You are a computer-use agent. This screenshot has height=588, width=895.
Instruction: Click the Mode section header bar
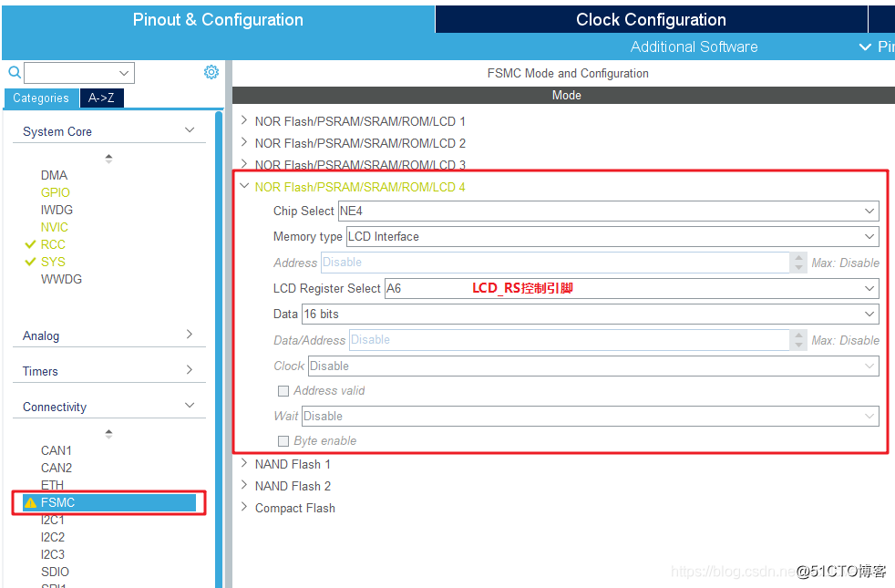pyautogui.click(x=564, y=96)
